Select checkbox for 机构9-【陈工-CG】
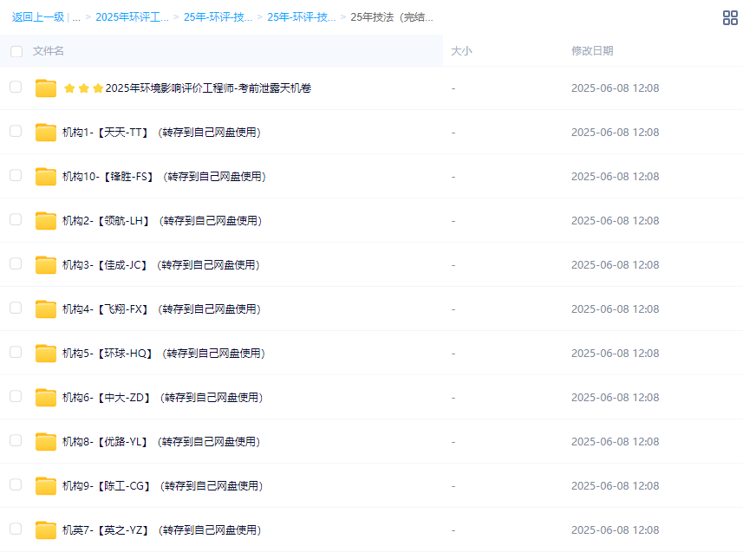 pos(16,484)
